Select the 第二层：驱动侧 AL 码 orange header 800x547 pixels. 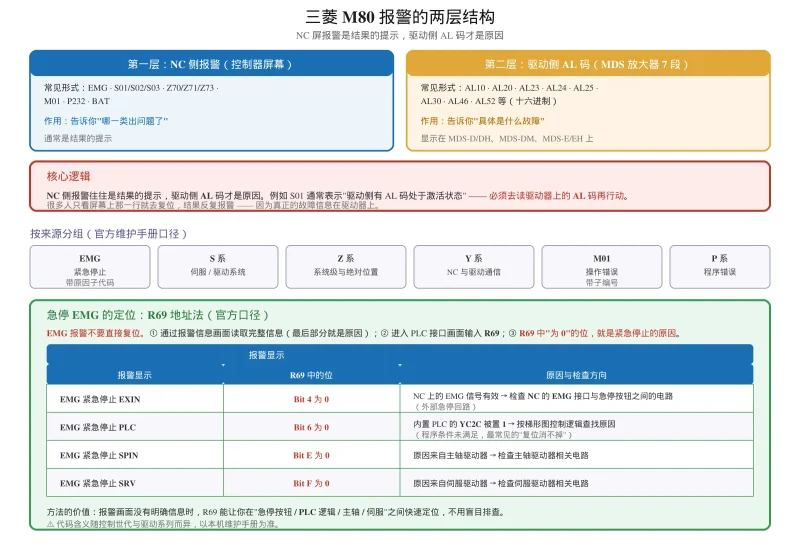point(588,64)
